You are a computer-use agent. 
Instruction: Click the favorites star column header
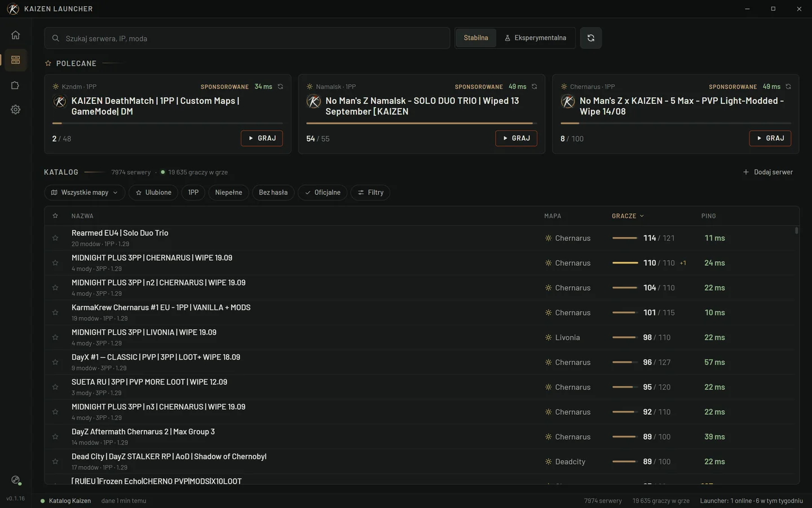(x=55, y=216)
